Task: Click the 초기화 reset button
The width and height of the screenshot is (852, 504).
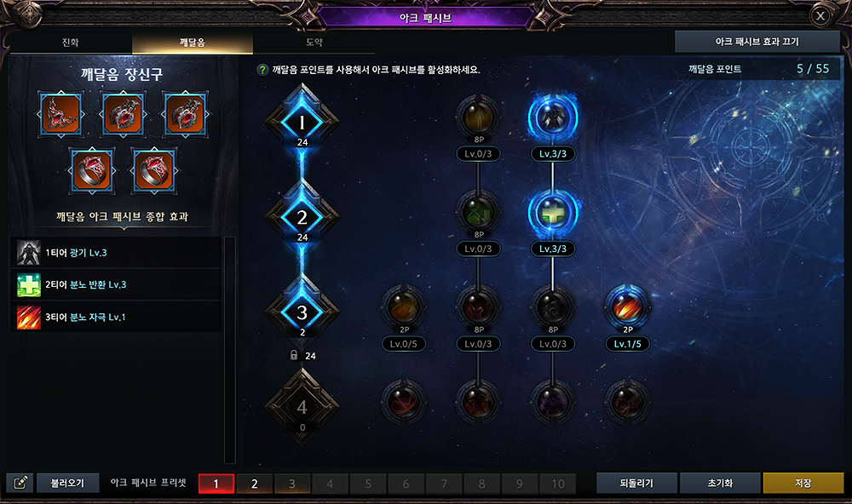Action: tap(720, 483)
